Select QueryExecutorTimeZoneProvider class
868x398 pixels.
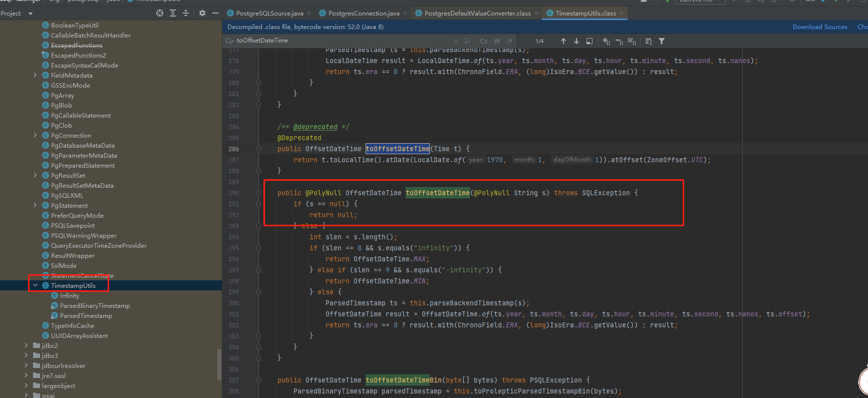pos(99,245)
